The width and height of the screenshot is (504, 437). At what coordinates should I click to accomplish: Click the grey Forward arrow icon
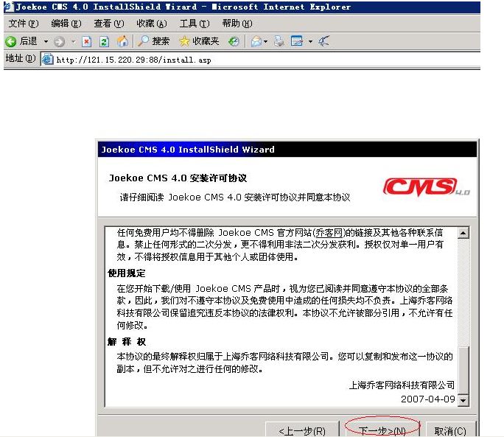tap(60, 41)
